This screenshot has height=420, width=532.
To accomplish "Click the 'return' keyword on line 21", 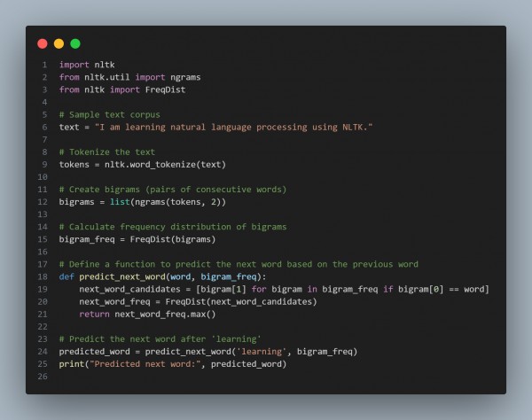I will tap(94, 315).
